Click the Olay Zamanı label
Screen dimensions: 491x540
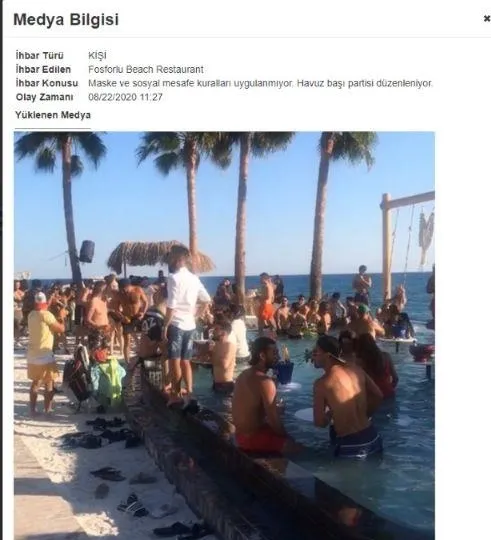44,97
